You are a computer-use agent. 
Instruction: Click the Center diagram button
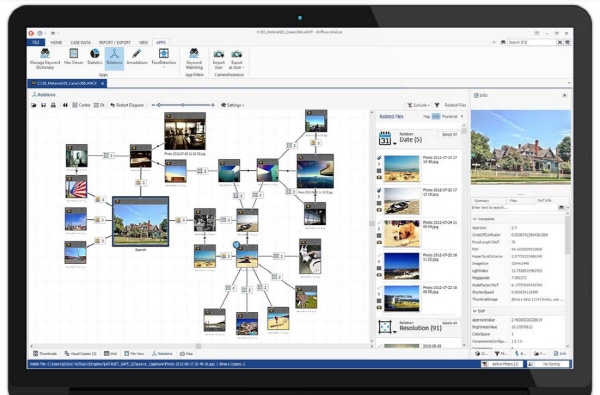click(81, 105)
